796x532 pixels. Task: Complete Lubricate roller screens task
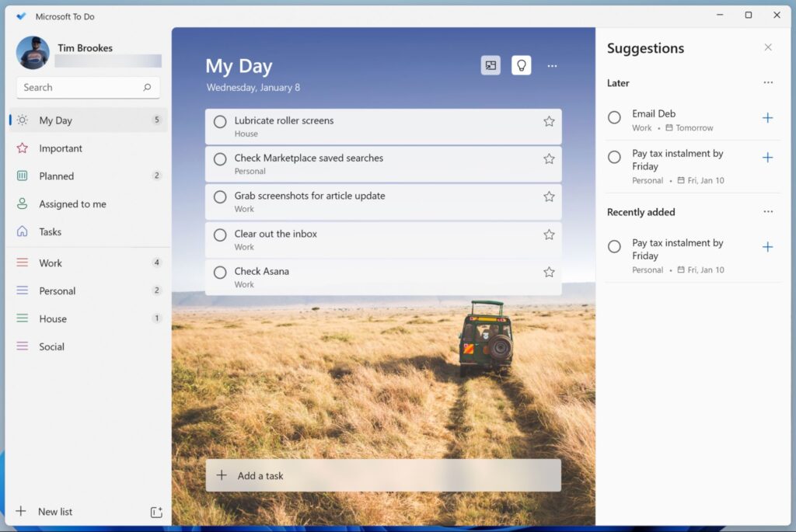(220, 122)
